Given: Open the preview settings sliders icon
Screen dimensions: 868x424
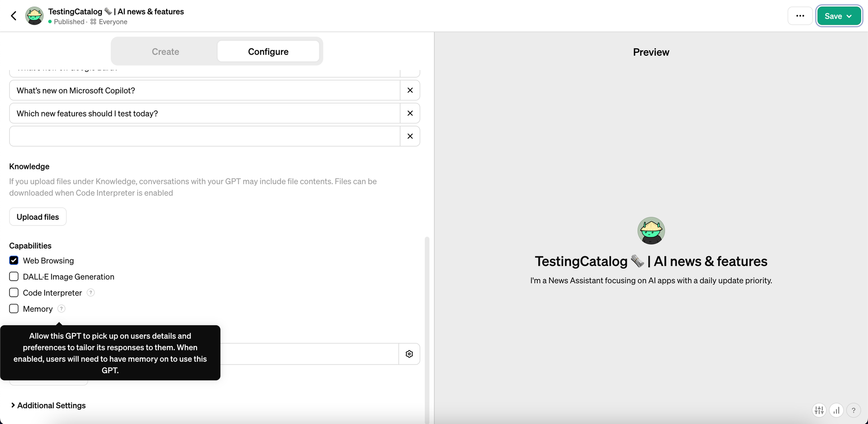Looking at the screenshot, I should pos(819,410).
